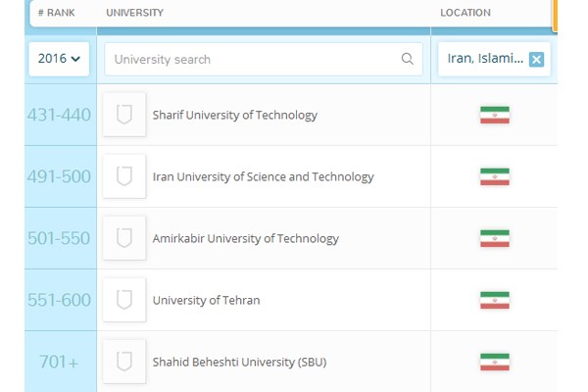Image resolution: width=588 pixels, height=392 pixels.
Task: Click the University search field
Action: (x=255, y=59)
